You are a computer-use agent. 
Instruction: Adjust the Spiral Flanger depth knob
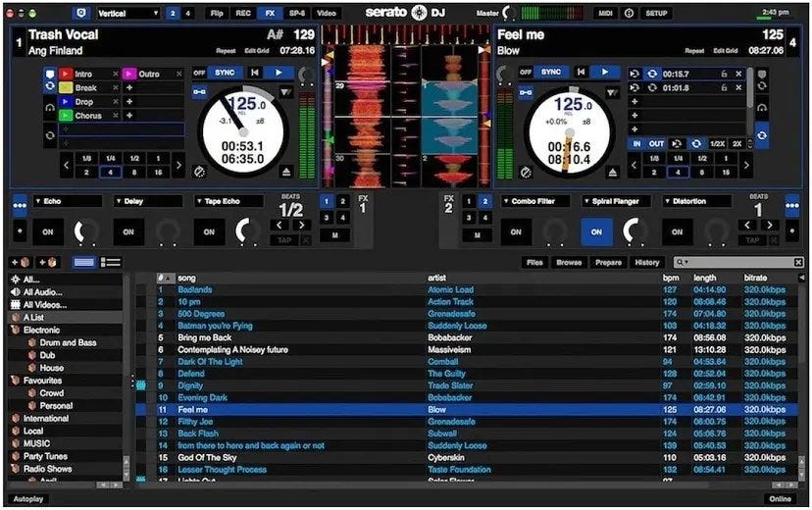[x=634, y=230]
